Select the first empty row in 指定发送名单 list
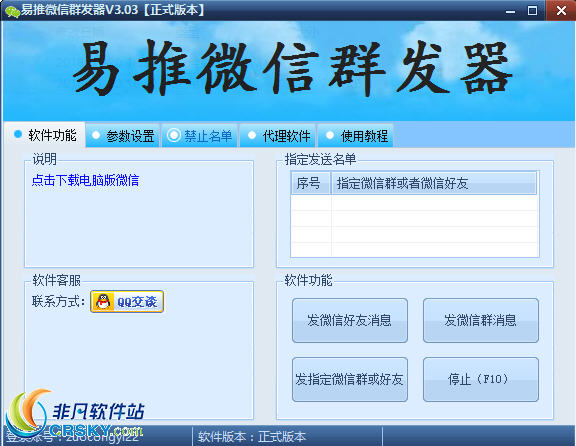Screen dimensions: 576x446 415,202
